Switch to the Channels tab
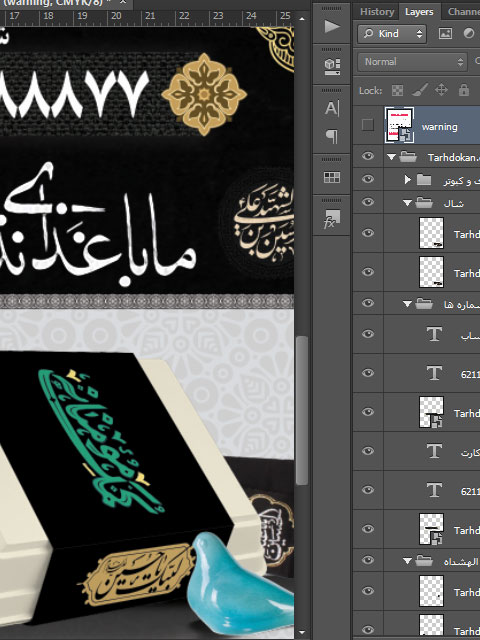Viewport: 480px width, 640px height. (x=463, y=12)
